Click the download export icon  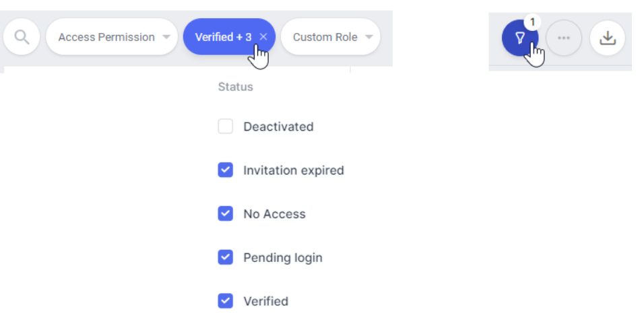[x=608, y=38]
